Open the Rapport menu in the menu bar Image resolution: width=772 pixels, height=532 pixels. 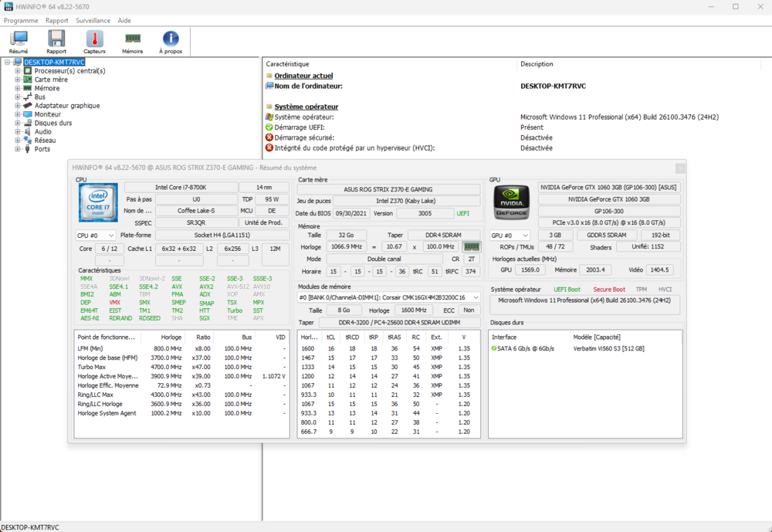(x=57, y=21)
